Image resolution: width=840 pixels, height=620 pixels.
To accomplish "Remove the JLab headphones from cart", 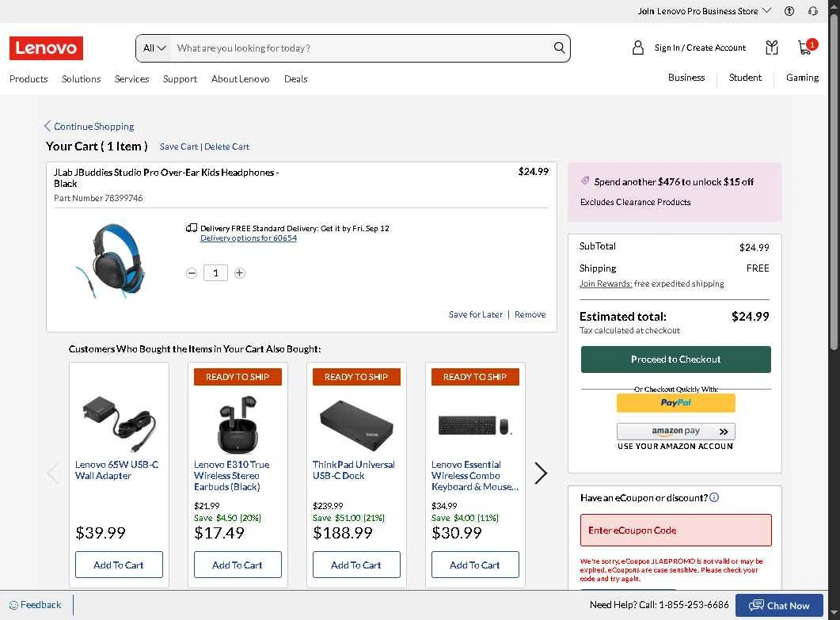I will point(530,314).
